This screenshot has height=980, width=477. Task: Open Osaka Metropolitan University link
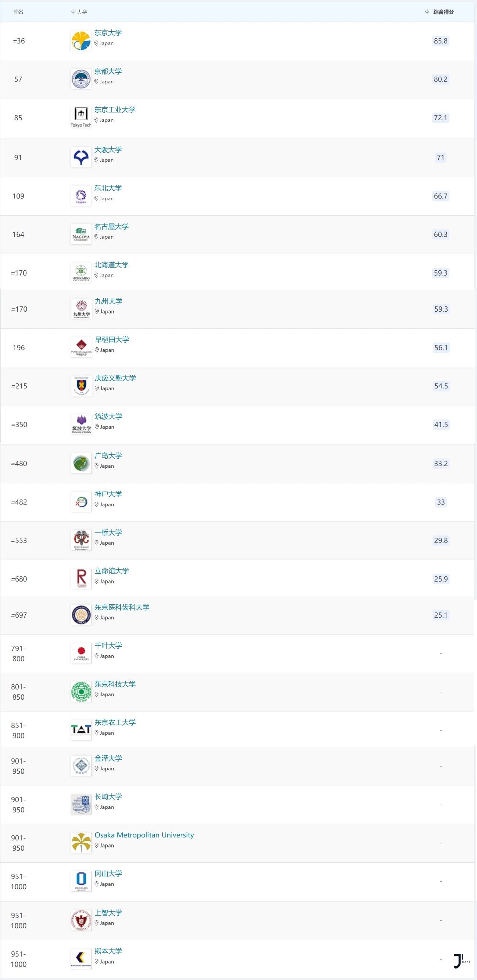tap(144, 835)
